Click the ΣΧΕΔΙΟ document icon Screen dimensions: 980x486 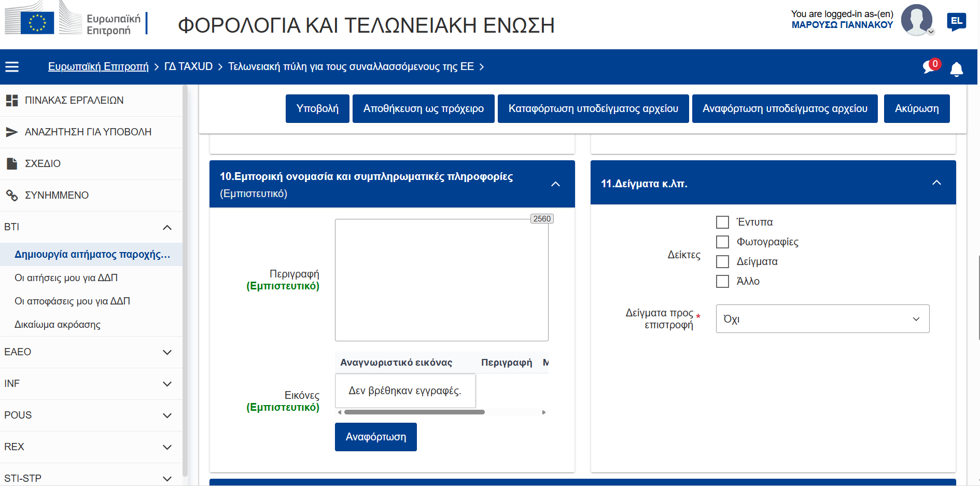point(12,164)
